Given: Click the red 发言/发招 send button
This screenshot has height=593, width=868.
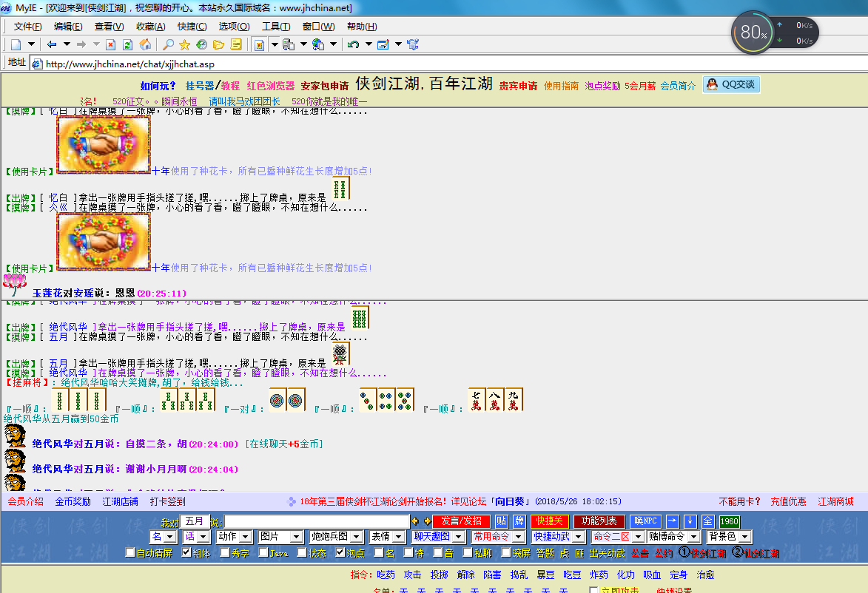Looking at the screenshot, I should click(461, 521).
